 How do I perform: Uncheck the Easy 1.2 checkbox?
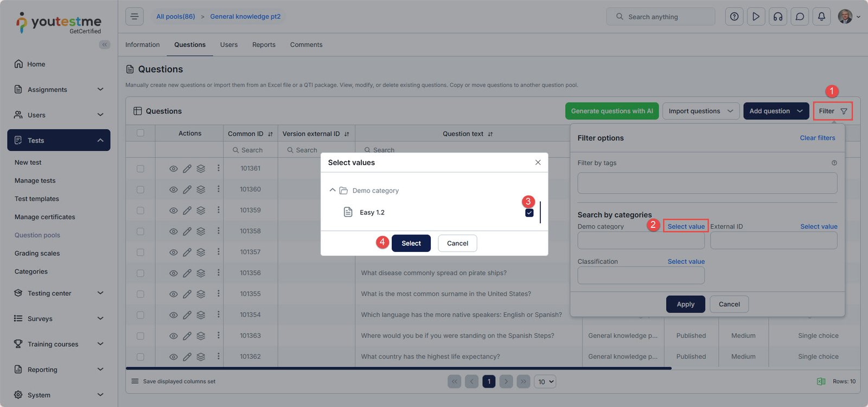[x=529, y=213]
